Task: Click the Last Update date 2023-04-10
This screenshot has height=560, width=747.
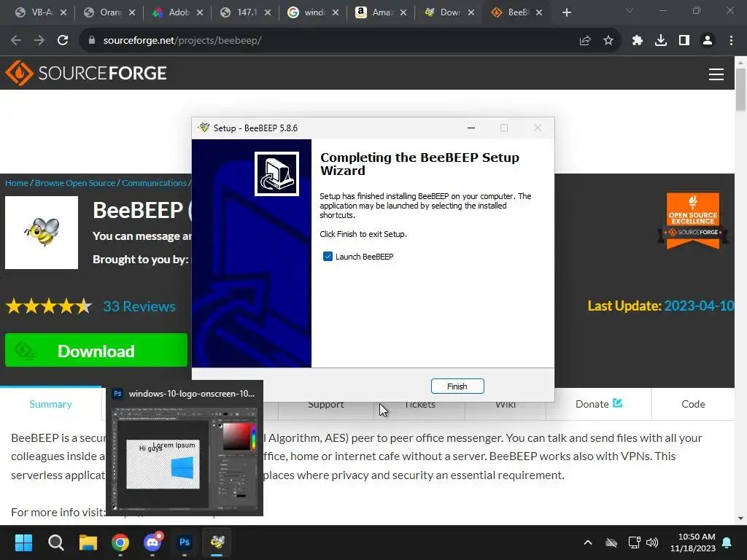Action: tap(700, 306)
